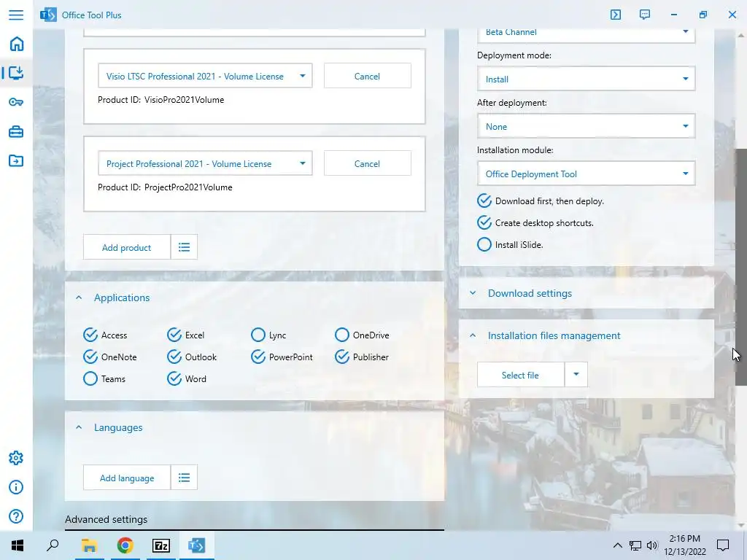
Task: Open Windows Start menu
Action: point(18,545)
